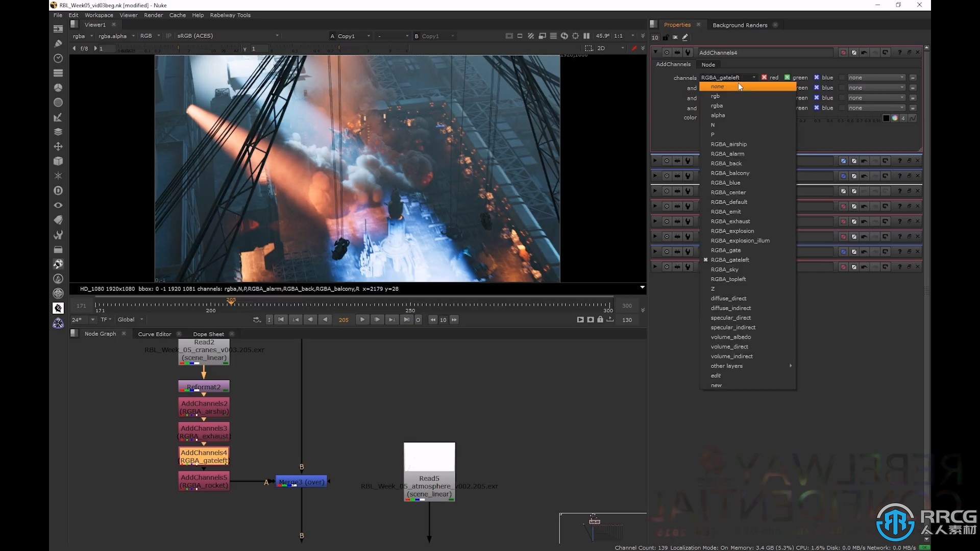Image resolution: width=980 pixels, height=551 pixels.
Task: Open the Deep nodes toolbar icon
Action: tap(58, 191)
